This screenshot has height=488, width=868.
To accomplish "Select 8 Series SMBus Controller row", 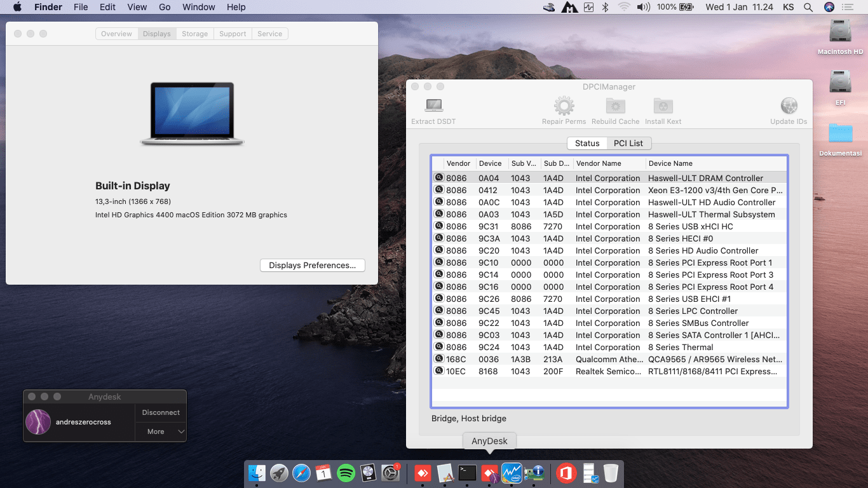I will tap(609, 323).
